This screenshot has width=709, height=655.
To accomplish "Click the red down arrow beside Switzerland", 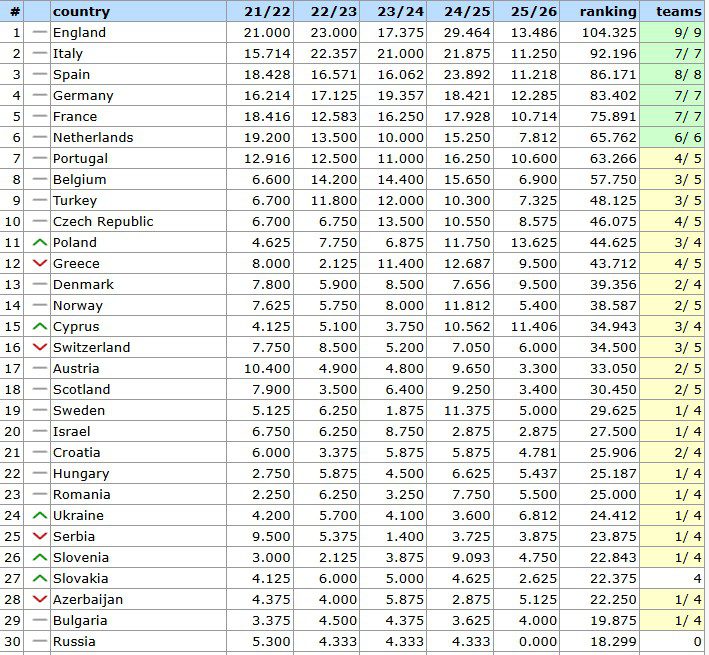I will click(39, 347).
